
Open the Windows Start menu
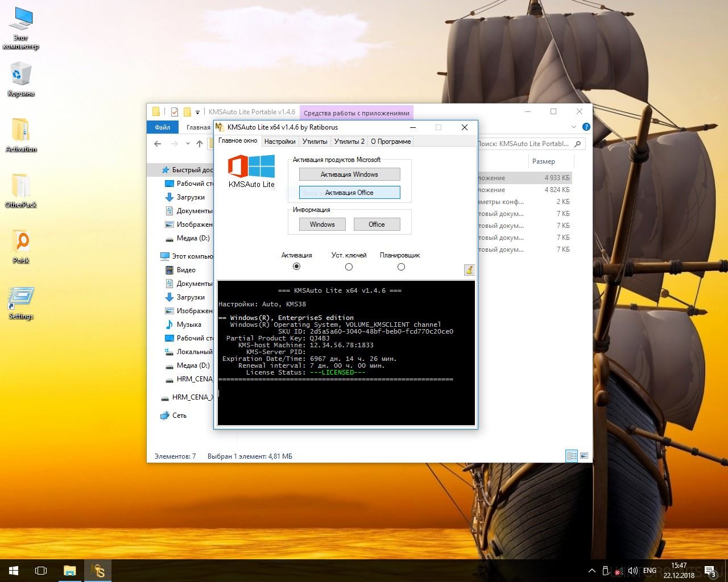coord(14,571)
